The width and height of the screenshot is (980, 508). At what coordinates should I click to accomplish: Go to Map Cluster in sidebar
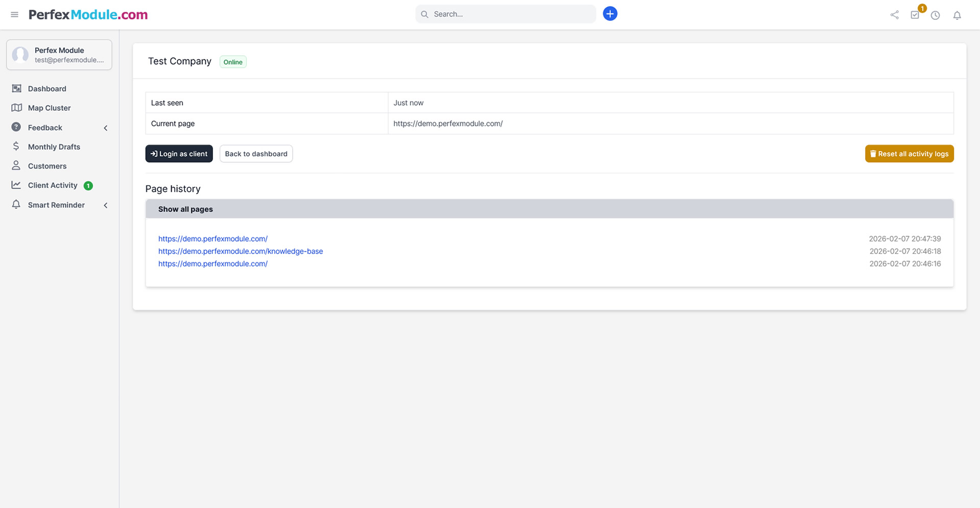click(x=49, y=108)
